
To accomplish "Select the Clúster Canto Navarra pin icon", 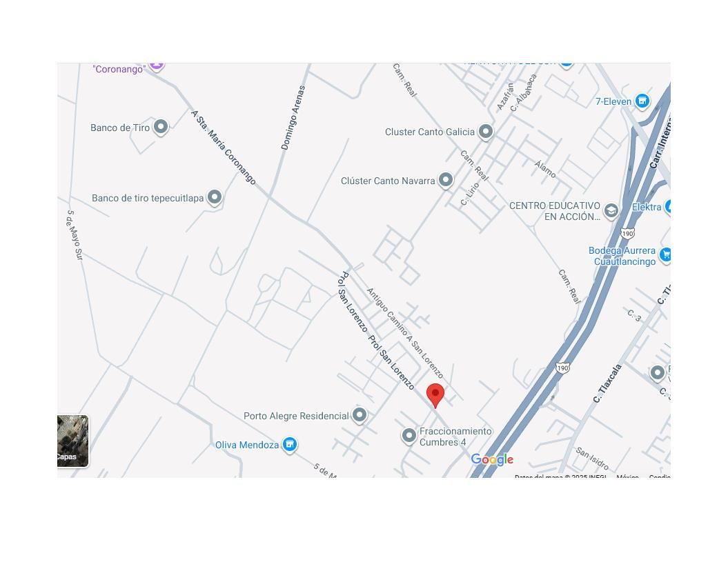I will coord(445,180).
